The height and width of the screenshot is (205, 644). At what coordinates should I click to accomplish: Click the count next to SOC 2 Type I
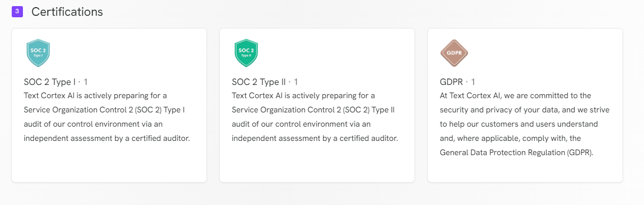(x=86, y=82)
